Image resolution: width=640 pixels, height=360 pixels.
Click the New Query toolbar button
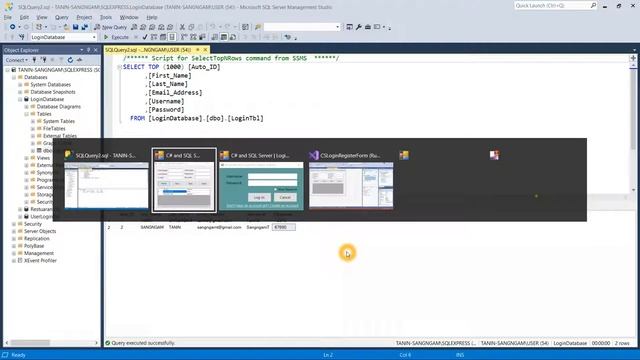111,27
